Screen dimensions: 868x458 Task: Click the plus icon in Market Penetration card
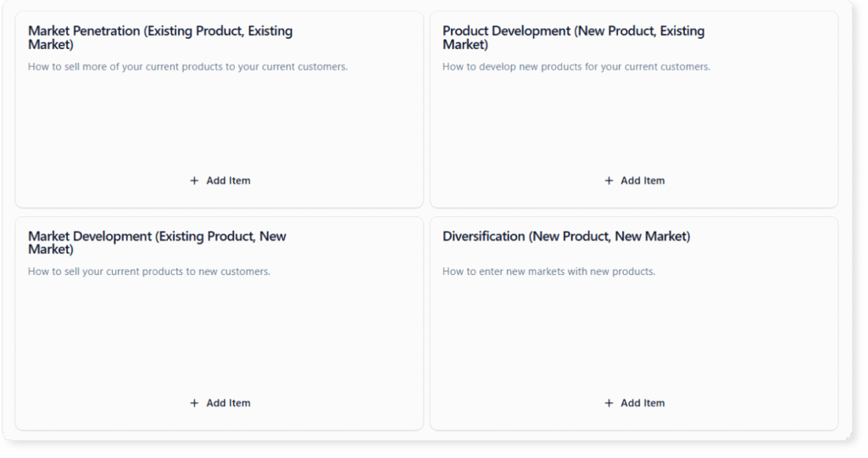click(x=194, y=181)
